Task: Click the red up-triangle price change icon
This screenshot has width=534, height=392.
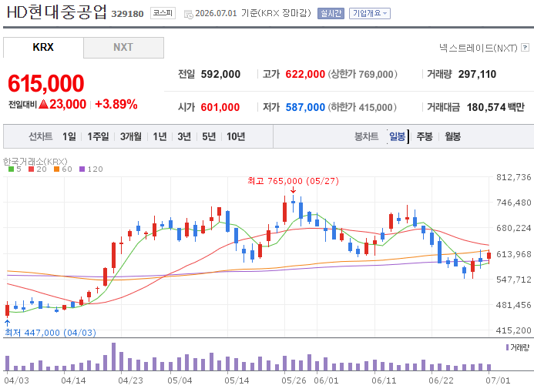Action: (43, 104)
